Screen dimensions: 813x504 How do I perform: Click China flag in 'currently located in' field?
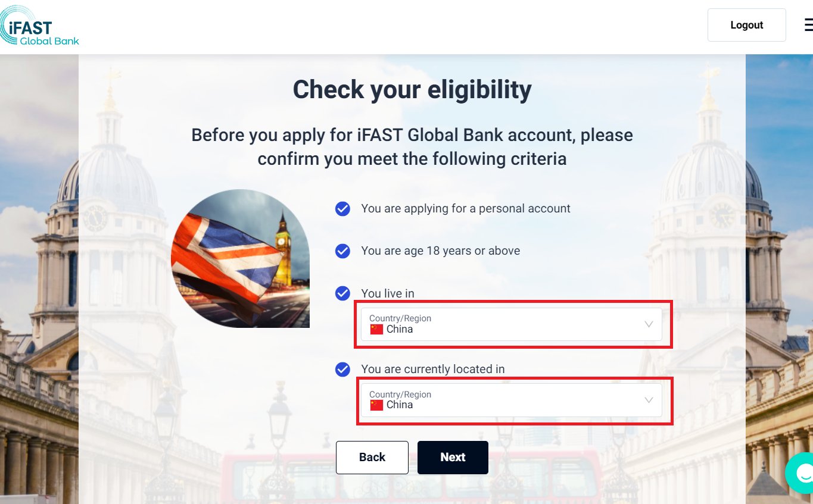376,405
